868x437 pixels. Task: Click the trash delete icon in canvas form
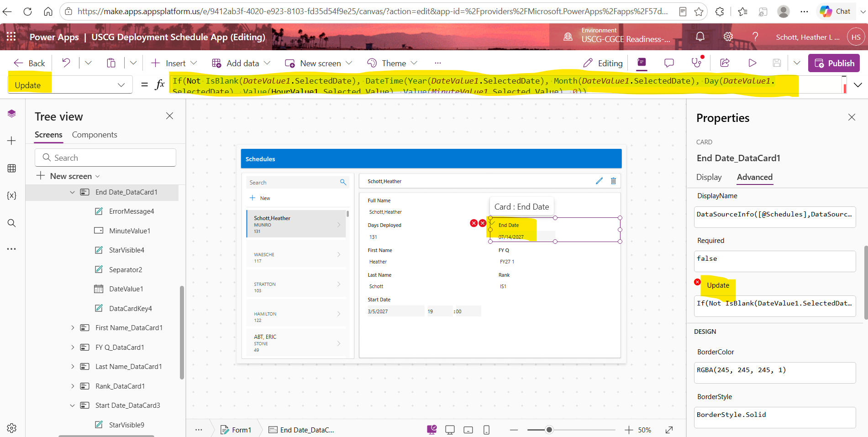pos(613,181)
